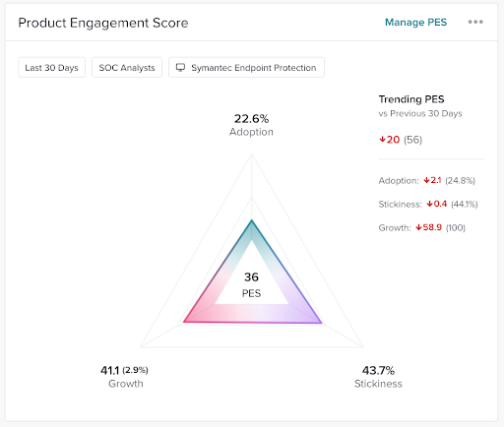Click the teal Adoption vertex of the triangle
The image size is (504, 427).
pos(252,220)
